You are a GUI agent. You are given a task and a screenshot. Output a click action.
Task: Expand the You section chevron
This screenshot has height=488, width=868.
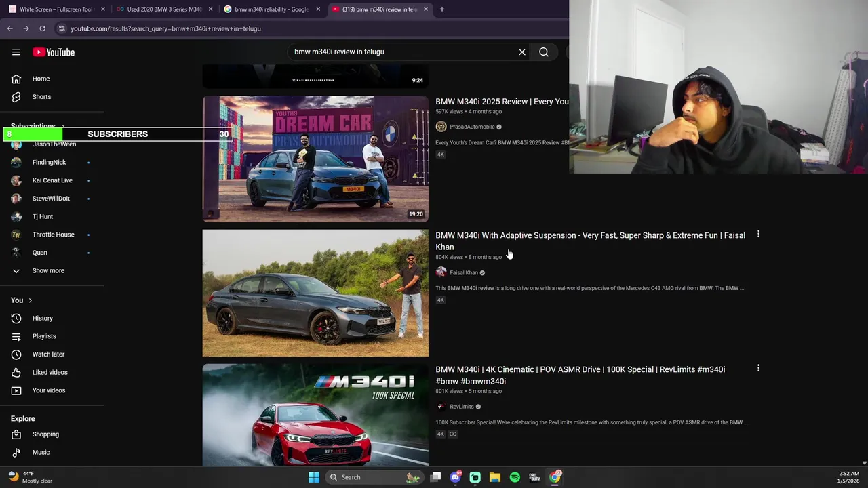pyautogui.click(x=30, y=300)
